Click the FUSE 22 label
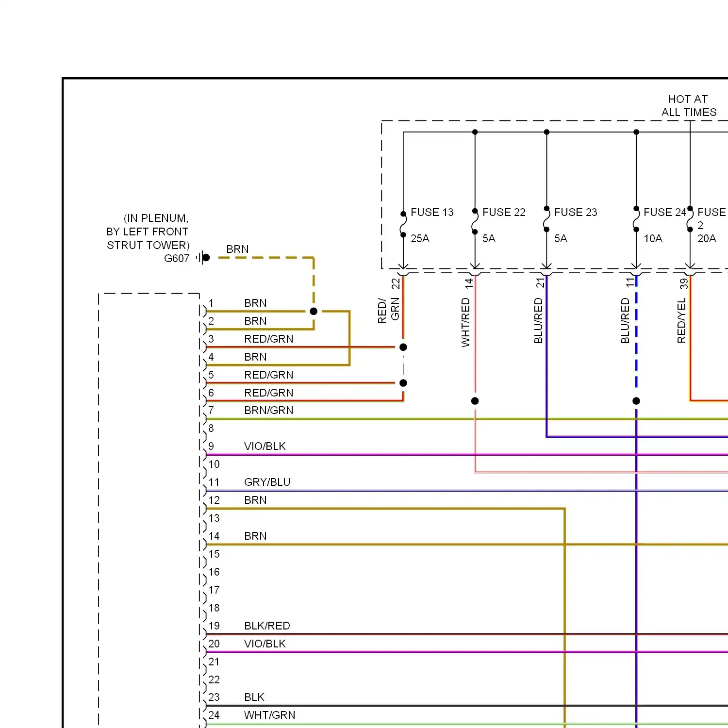Viewport: 728px width, 728px height. coord(504,212)
